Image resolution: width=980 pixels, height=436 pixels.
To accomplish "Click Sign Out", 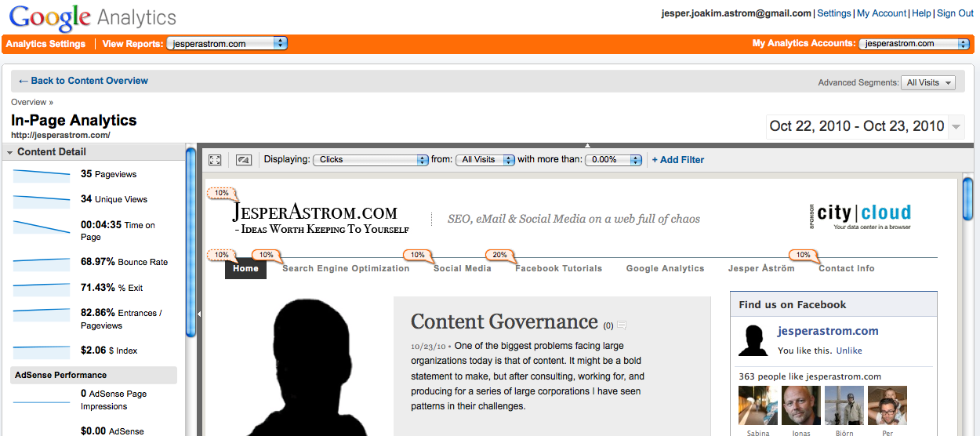I will point(956,13).
